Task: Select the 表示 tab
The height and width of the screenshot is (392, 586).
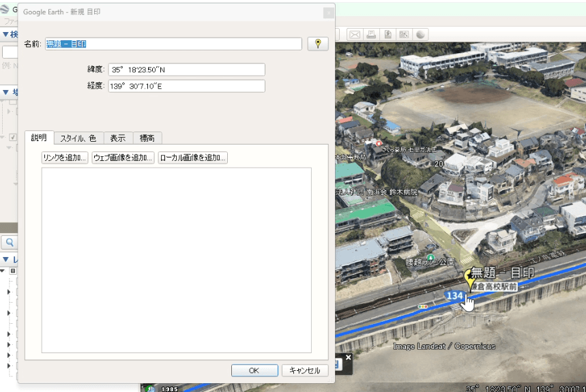Action: 117,138
